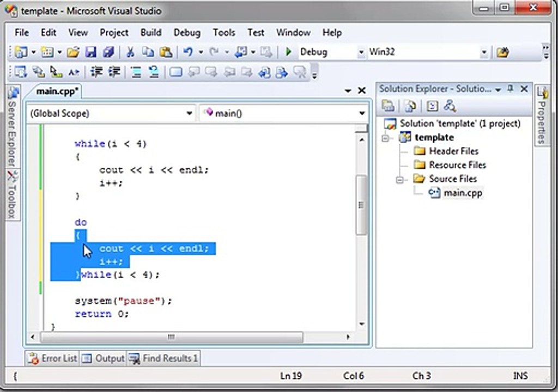This screenshot has height=392, width=558.
Task: Click the INS mode indicator in status bar
Action: (520, 376)
